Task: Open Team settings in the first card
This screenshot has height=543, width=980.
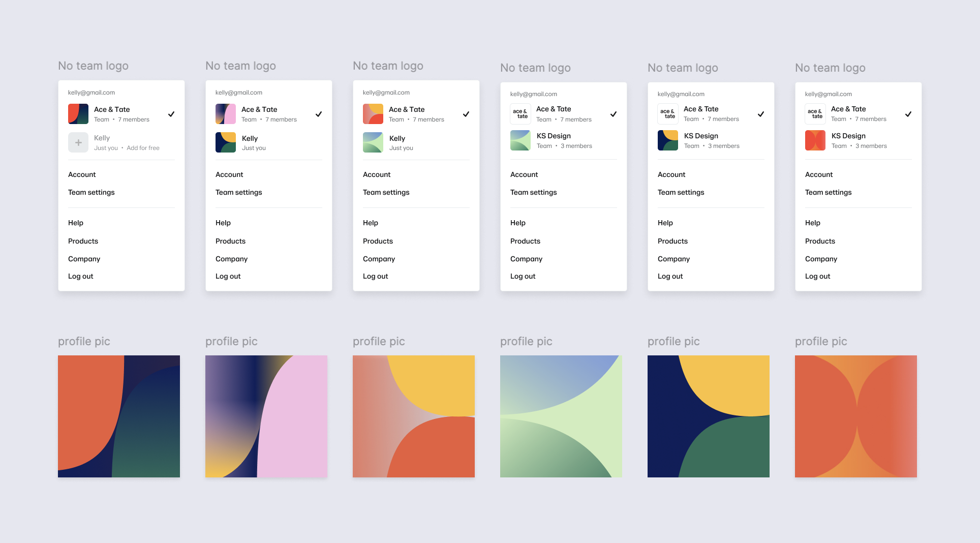Action: pos(91,192)
